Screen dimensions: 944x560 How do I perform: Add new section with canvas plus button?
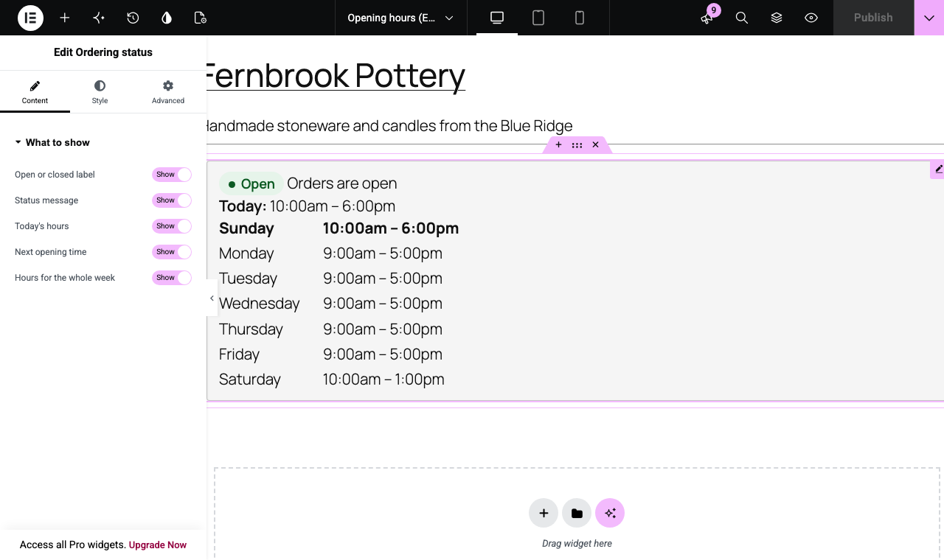click(x=544, y=513)
